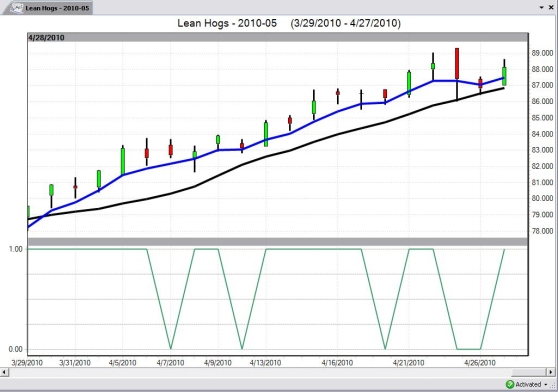Viewport: 558px width, 392px height.
Task: Click the 88.000 price axis label
Action: (542, 69)
